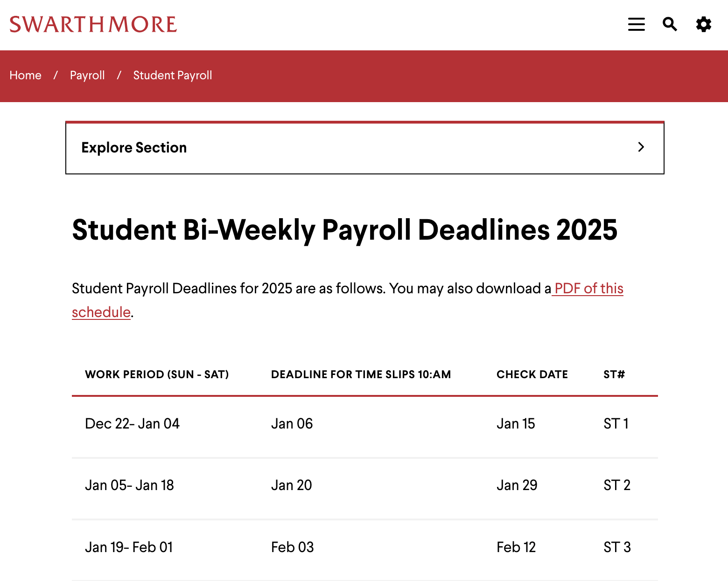Collapse or expand Explore Section disclosure arrow

pyautogui.click(x=641, y=147)
